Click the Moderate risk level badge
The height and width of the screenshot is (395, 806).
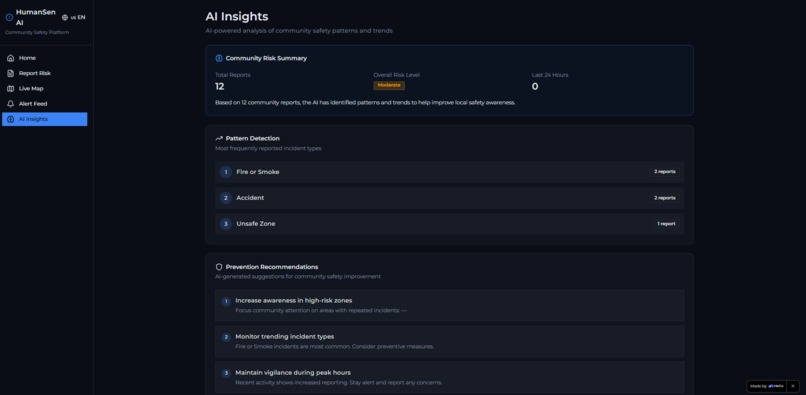(x=389, y=85)
